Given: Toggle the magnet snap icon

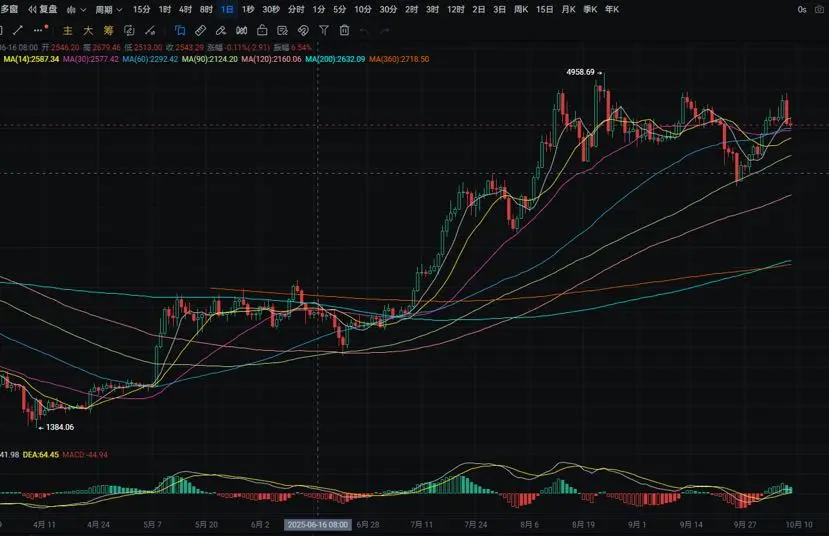Looking at the screenshot, I should [x=303, y=31].
